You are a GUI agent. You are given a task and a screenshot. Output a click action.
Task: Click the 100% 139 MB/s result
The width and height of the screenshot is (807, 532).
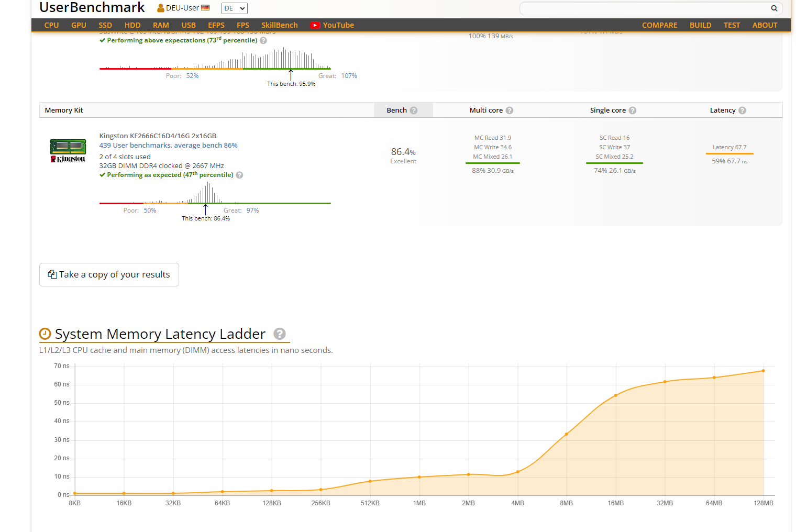pos(491,36)
